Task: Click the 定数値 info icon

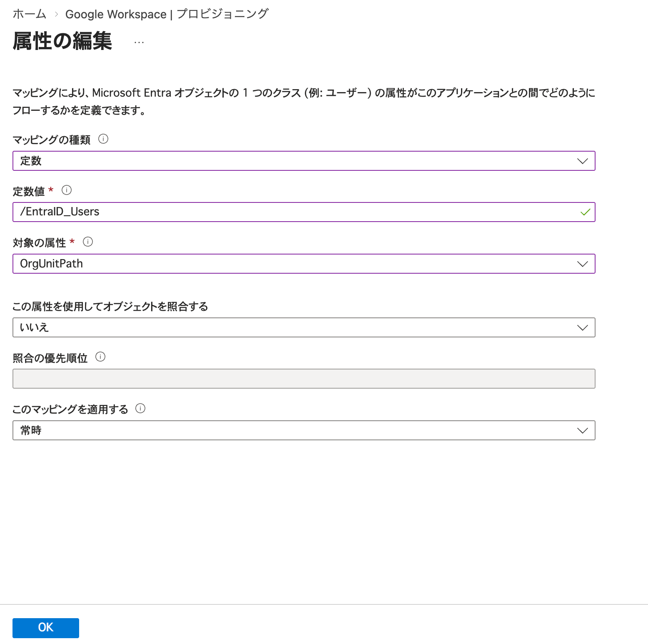Action: [67, 190]
